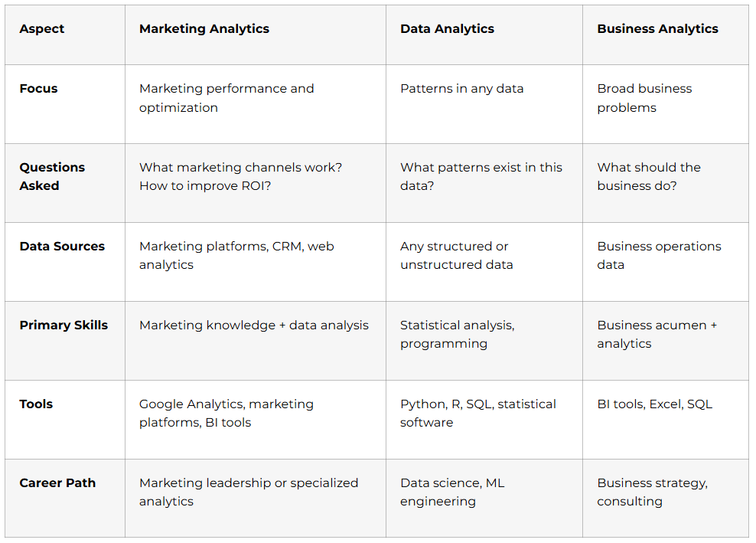Screen dimensions: 756x543
Task: Click the Aspect column header
Action: (42, 29)
